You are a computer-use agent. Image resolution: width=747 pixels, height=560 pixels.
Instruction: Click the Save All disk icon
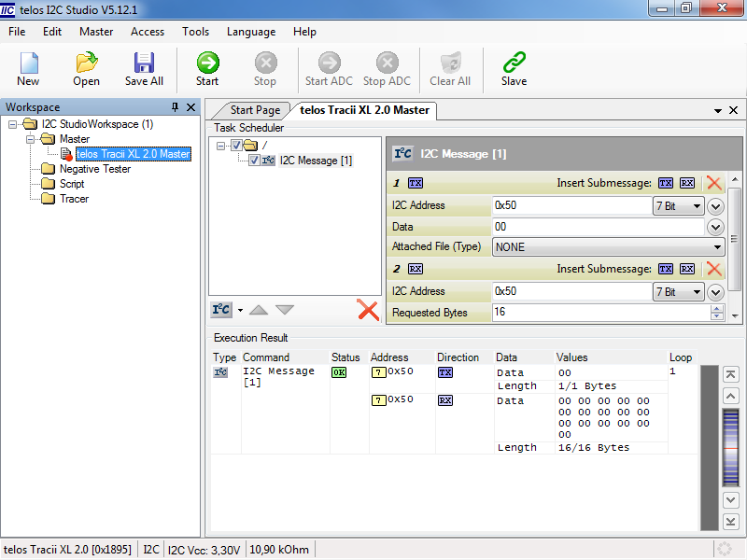coord(144,69)
